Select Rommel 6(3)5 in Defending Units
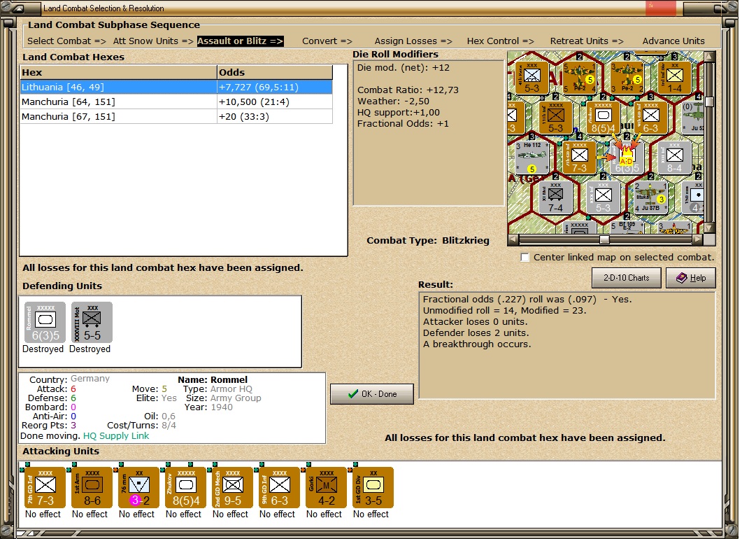 [x=45, y=322]
